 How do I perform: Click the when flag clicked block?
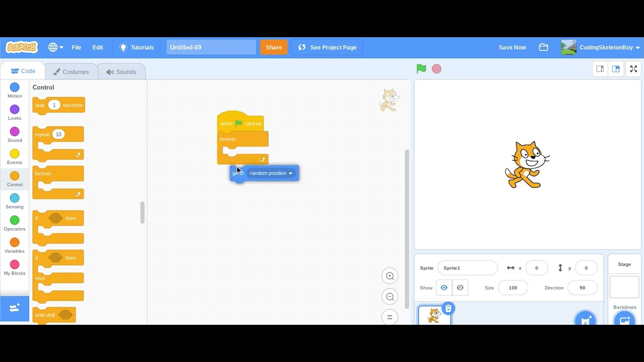(x=240, y=122)
